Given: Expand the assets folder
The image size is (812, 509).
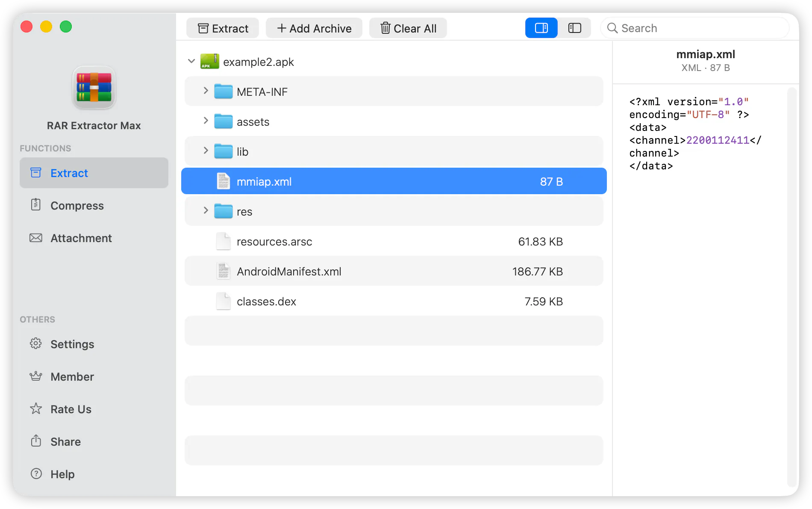Looking at the screenshot, I should click(206, 121).
